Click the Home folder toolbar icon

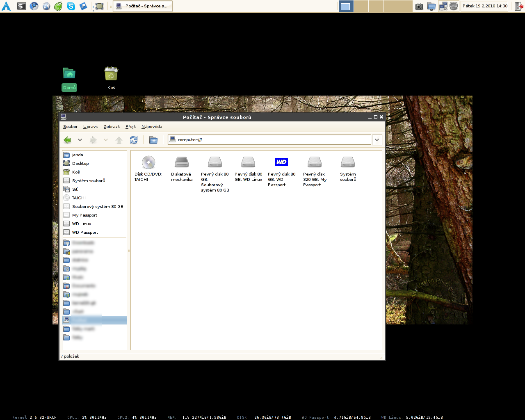(153, 140)
